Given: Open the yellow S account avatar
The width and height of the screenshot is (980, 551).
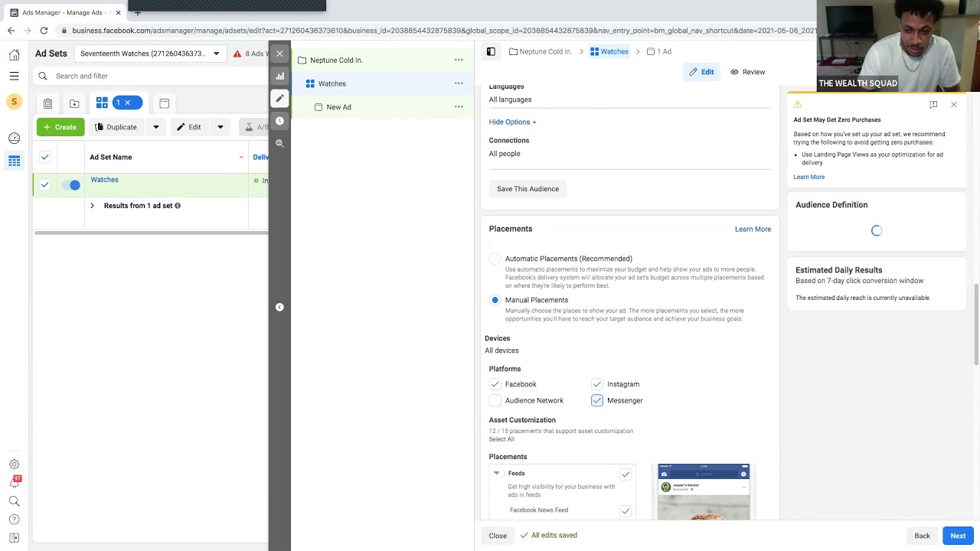Looking at the screenshot, I should [x=14, y=102].
